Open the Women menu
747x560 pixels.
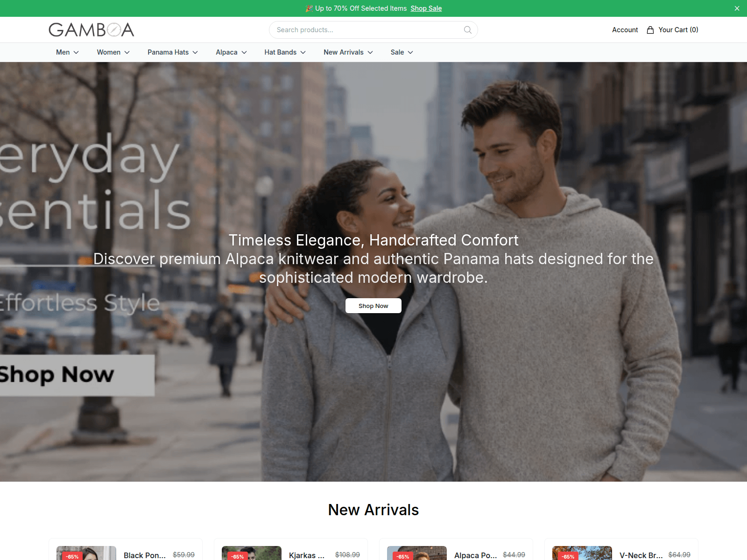[113, 52]
